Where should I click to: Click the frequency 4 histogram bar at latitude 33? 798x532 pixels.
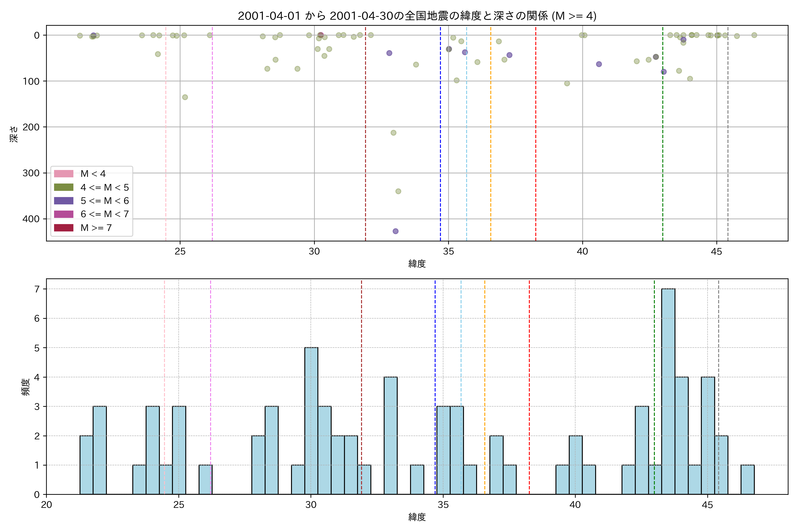391,435
